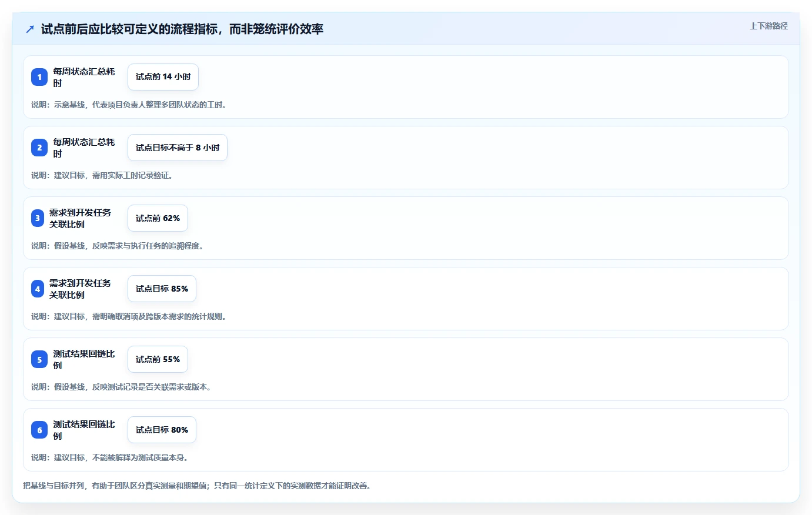Click the note 不能被解释为测试质量本身

[x=140, y=457]
